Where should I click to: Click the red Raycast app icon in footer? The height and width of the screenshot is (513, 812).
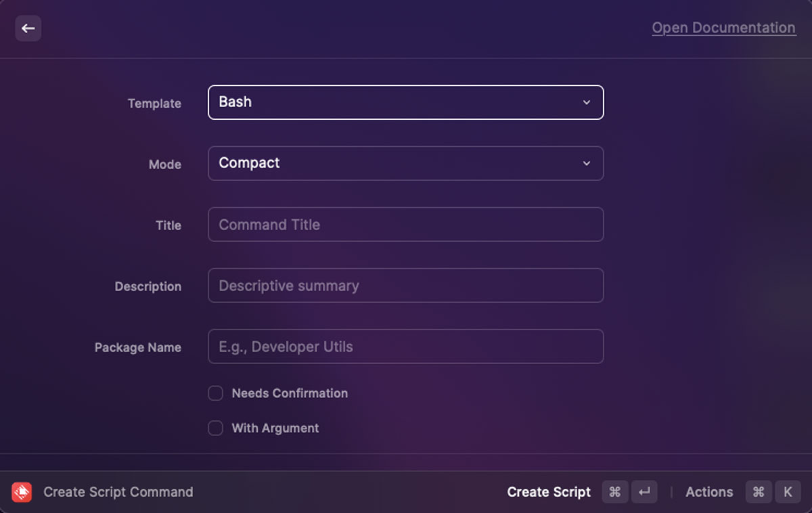pos(21,492)
